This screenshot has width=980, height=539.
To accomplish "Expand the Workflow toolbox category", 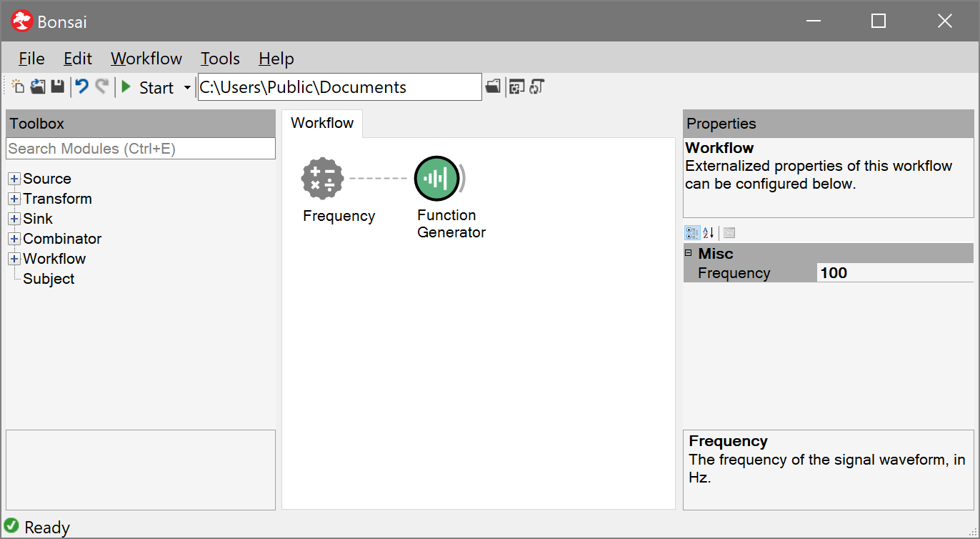I will click(14, 259).
